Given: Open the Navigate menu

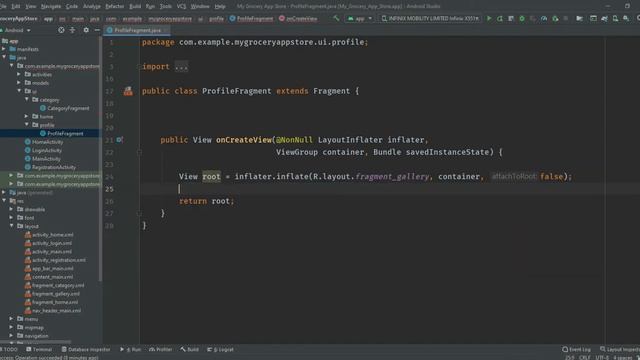Looking at the screenshot, I should (51, 6).
